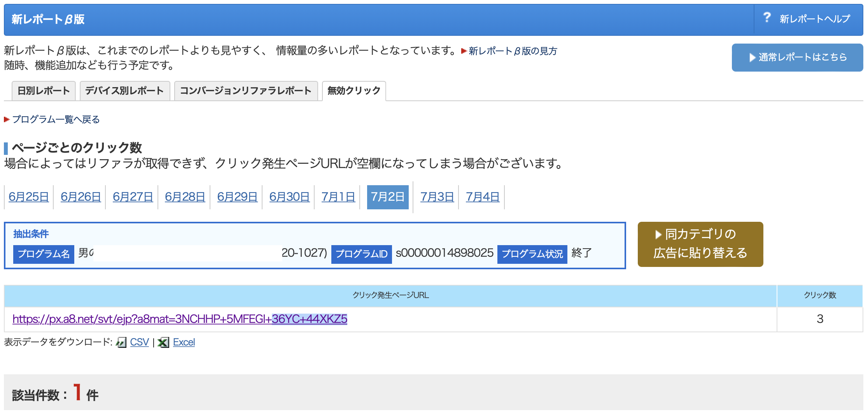Screen dimensions: 868x414
Task: Open the 新レポートヘルプ question mark icon
Action: pyautogui.click(x=766, y=17)
